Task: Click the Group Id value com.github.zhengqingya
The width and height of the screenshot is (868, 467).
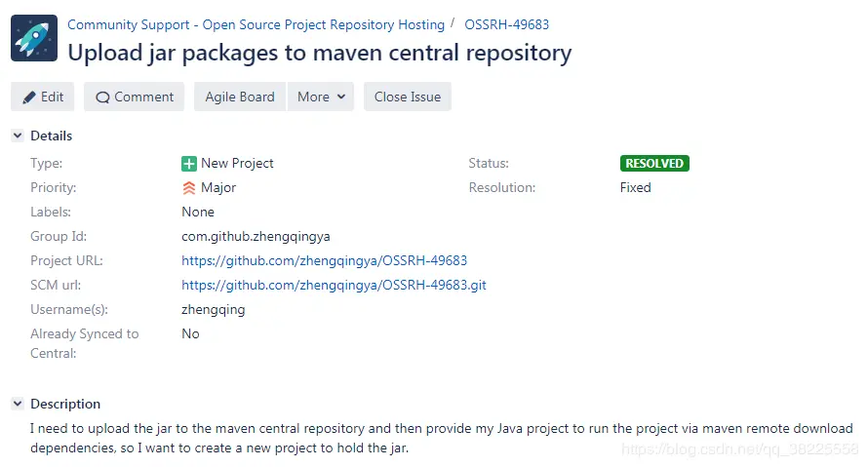Action: pos(256,236)
